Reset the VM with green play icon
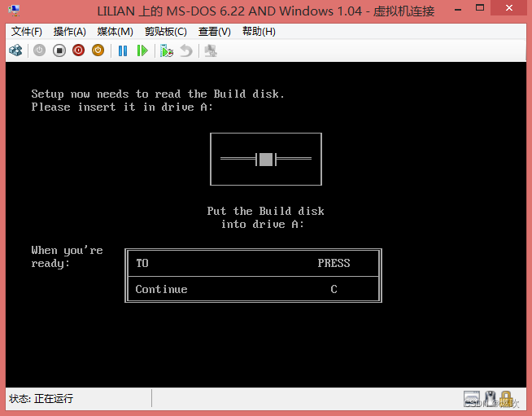Image resolution: width=532 pixels, height=416 pixels. coord(142,51)
